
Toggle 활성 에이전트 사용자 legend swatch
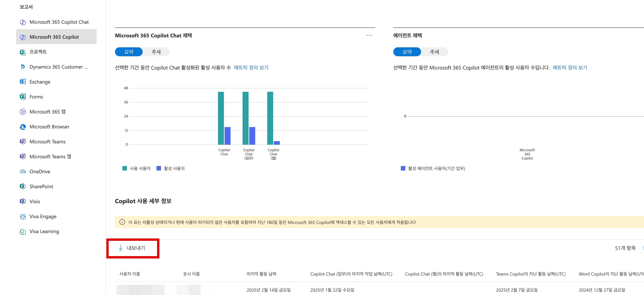click(x=403, y=168)
